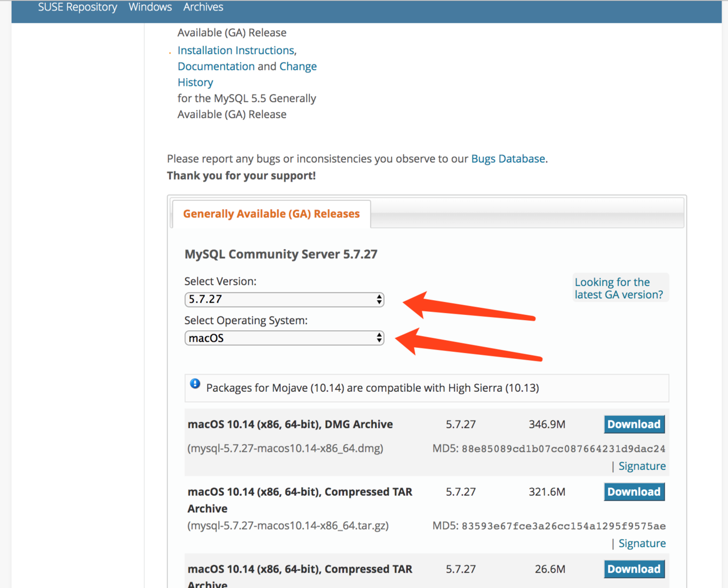Click the file name mysql-5.7.27-macos10.14-x86_64.dmg
This screenshot has width=728, height=588.
pyautogui.click(x=285, y=448)
